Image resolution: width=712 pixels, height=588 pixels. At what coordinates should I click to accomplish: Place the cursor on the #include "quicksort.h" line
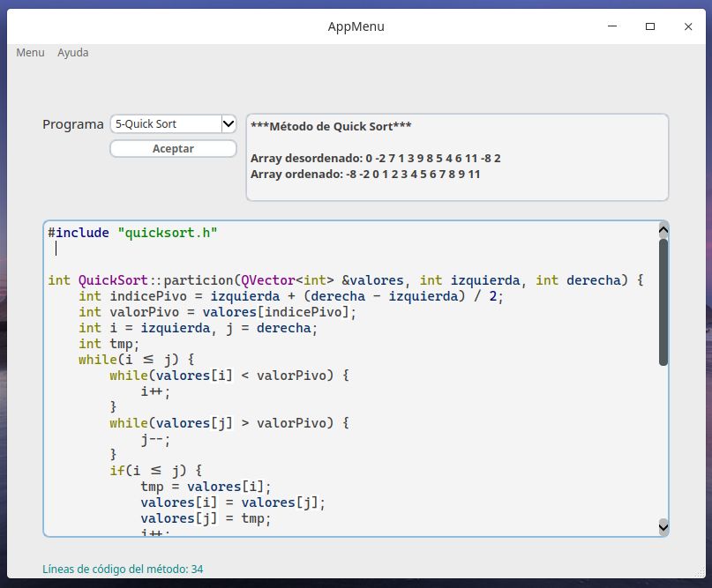point(132,232)
